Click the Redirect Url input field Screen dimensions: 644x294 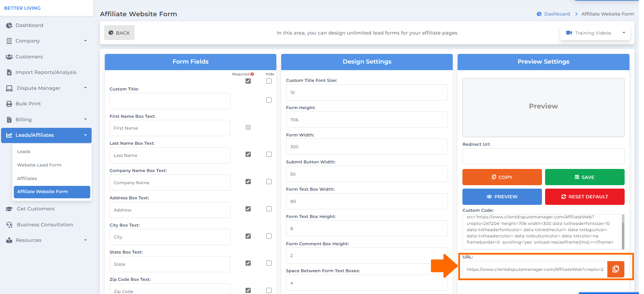[543, 156]
